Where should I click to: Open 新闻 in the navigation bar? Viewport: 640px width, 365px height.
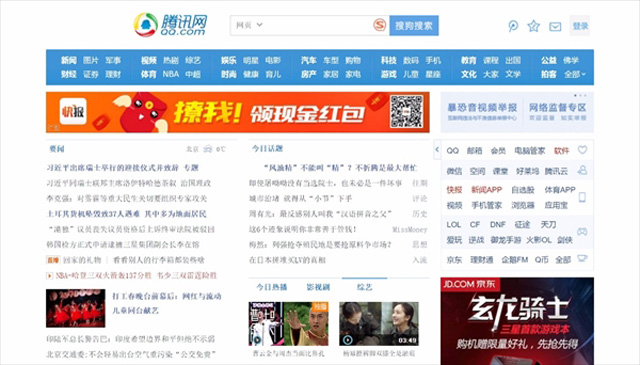[x=69, y=60]
